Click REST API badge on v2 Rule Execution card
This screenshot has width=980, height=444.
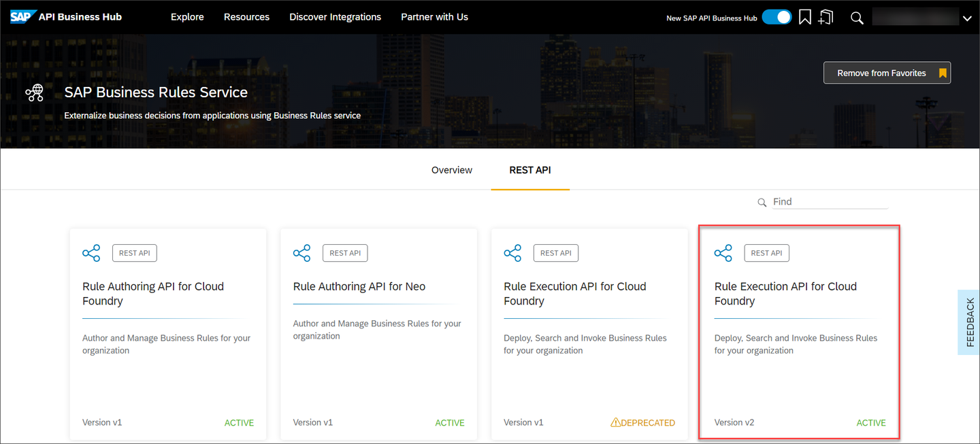(x=766, y=253)
